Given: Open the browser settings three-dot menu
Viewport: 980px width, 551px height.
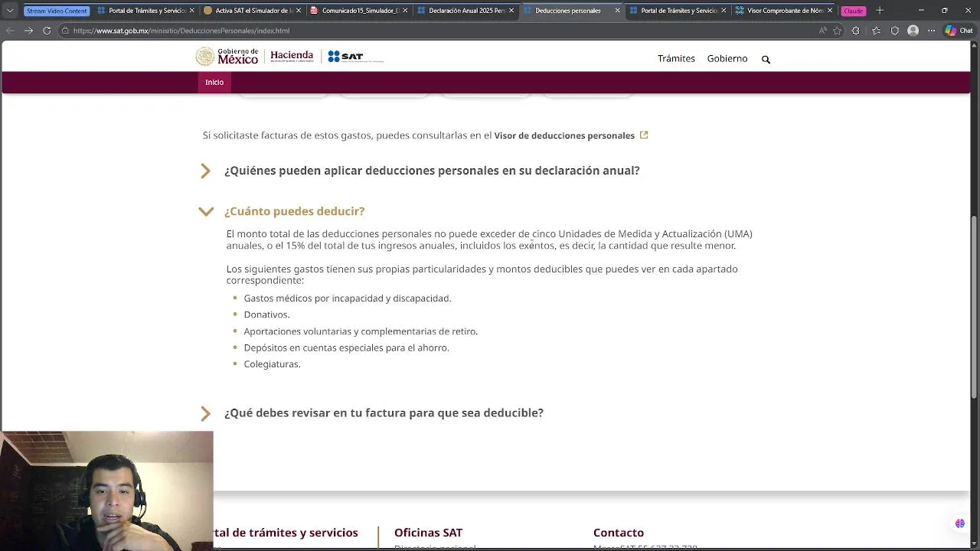Looking at the screenshot, I should pyautogui.click(x=931, y=31).
